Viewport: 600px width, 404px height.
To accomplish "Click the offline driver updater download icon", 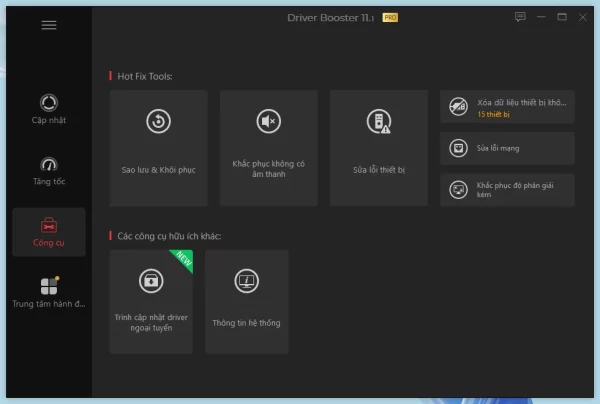I will coord(151,281).
